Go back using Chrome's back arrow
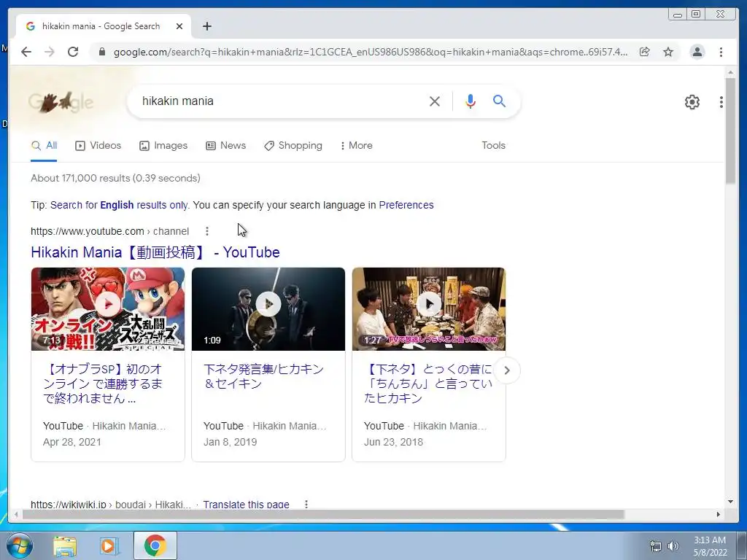The height and width of the screenshot is (560, 747). coord(26,52)
